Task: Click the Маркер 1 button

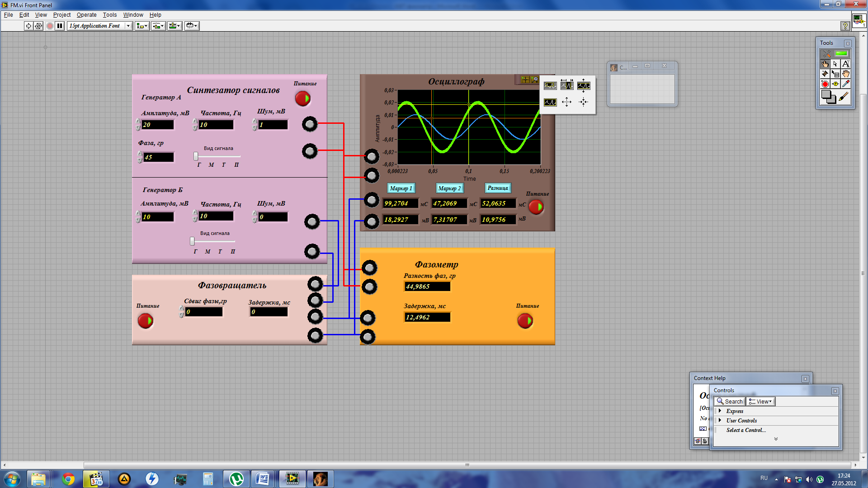Action: coord(401,188)
